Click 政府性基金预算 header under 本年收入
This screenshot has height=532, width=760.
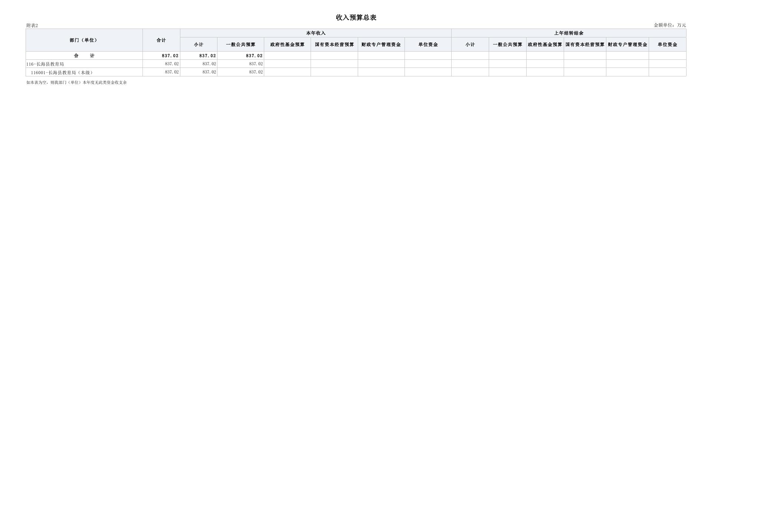pos(287,45)
